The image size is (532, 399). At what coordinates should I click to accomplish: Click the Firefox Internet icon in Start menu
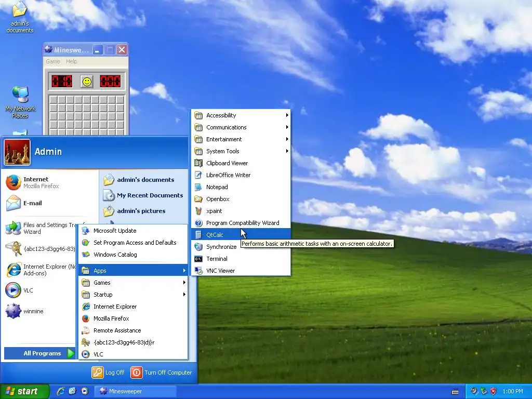click(x=13, y=182)
